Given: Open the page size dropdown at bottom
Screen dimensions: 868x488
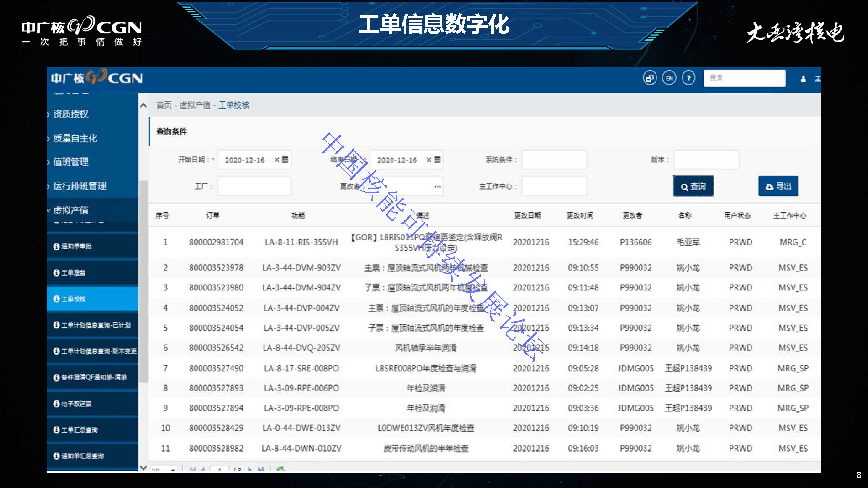Looking at the screenshot, I should 164,469.
